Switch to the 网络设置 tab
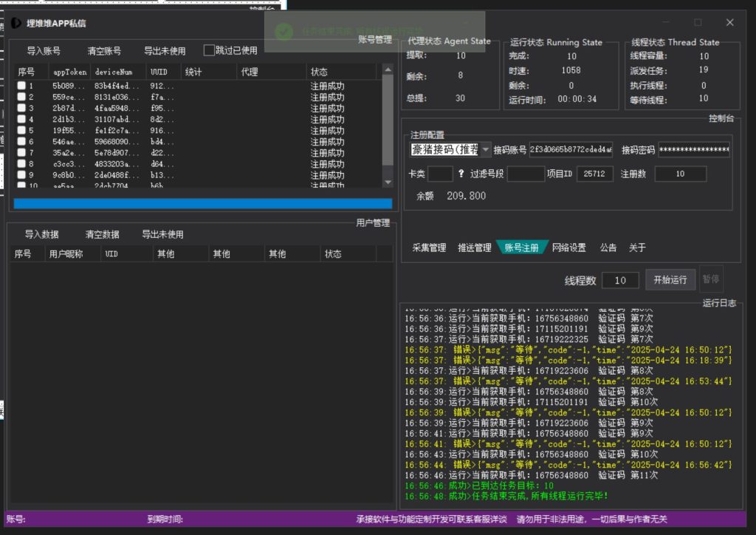Screen dimensions: 756x535 568,248
